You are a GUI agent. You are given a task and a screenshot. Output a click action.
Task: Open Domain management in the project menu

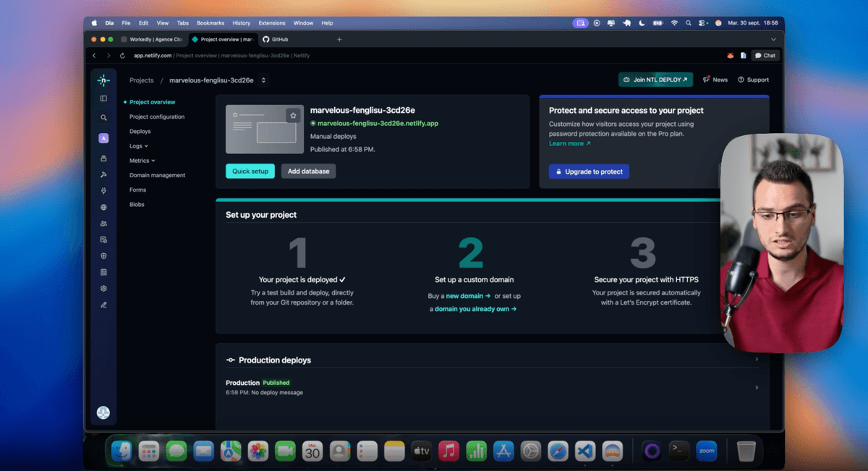[157, 175]
